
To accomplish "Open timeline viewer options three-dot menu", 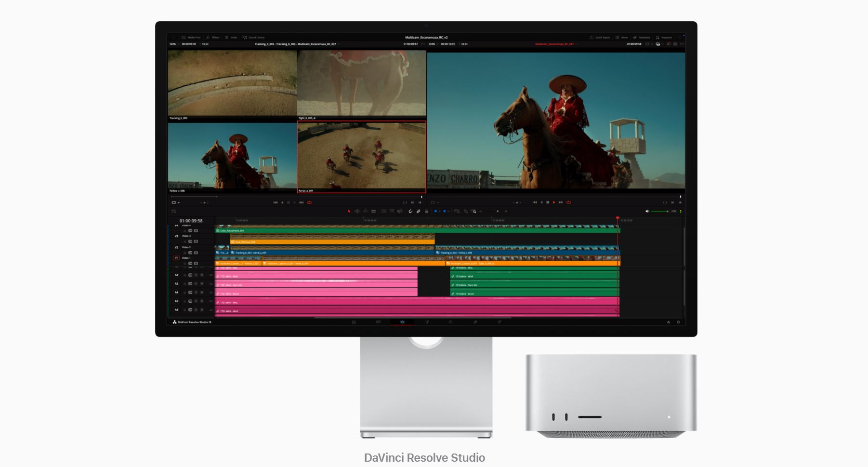I will tap(682, 44).
